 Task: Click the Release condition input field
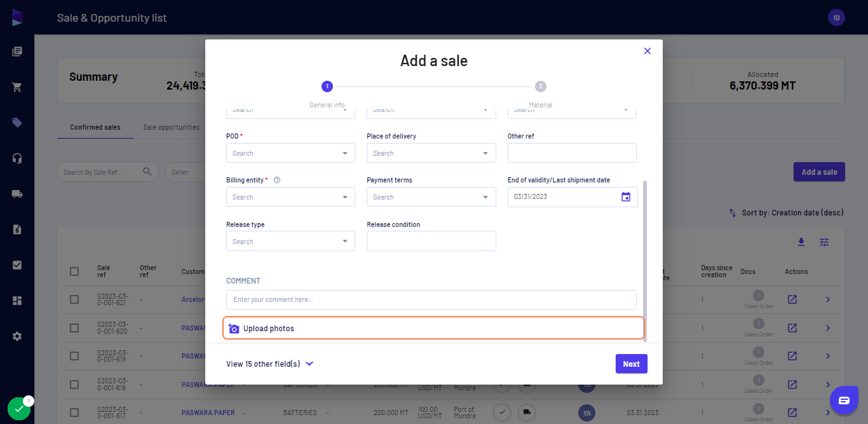coord(431,241)
